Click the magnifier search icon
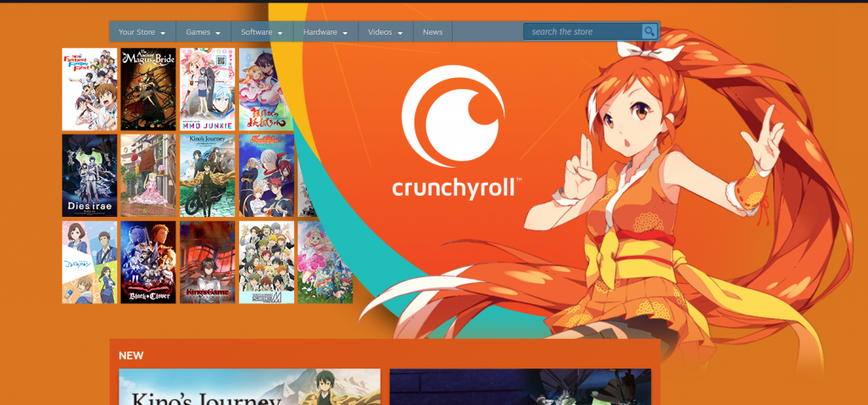This screenshot has height=405, width=868. (649, 31)
